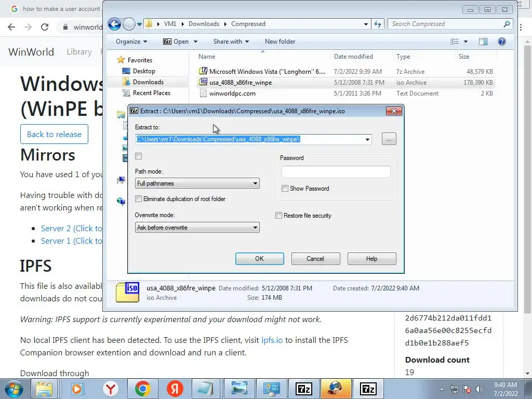Open the Extract to path dropdown arrow
The height and width of the screenshot is (399, 532).
367,139
